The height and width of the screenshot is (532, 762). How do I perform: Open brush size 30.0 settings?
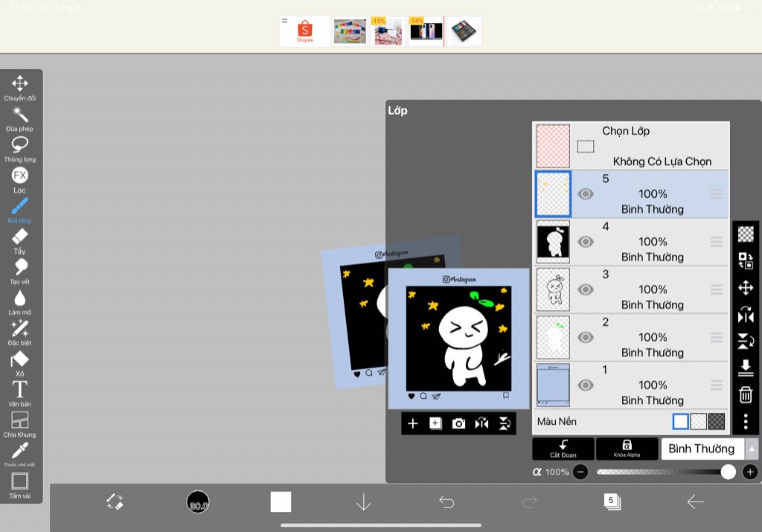coord(198,502)
